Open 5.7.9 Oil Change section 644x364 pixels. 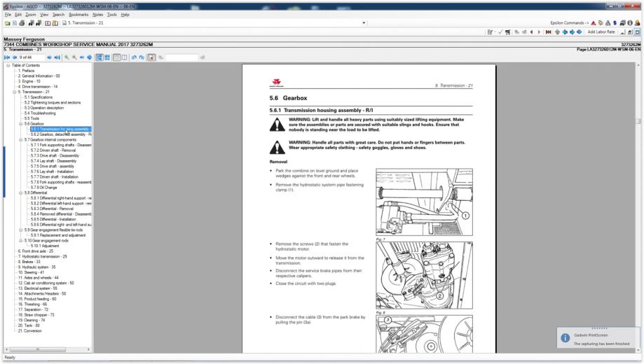coord(44,188)
